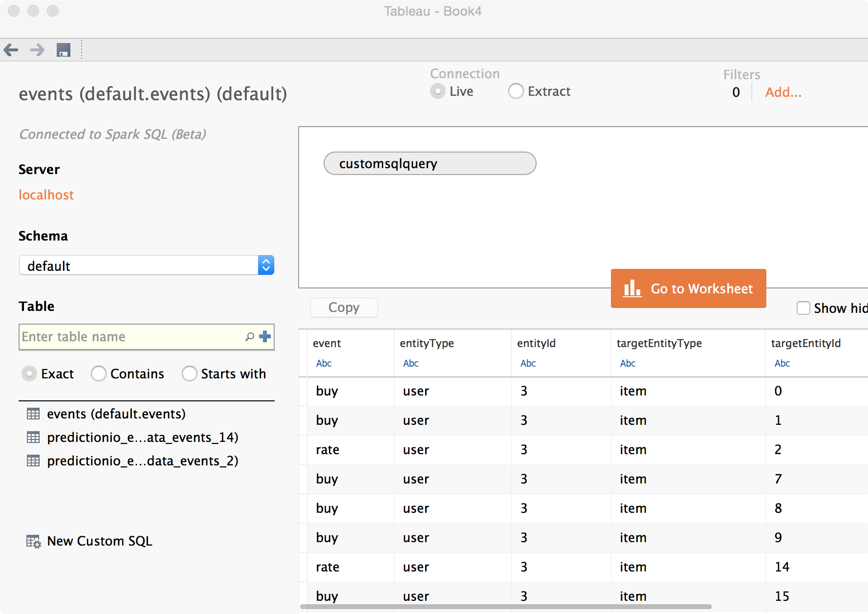Open the Schema default dropdown
This screenshot has height=614, width=868.
(x=147, y=265)
